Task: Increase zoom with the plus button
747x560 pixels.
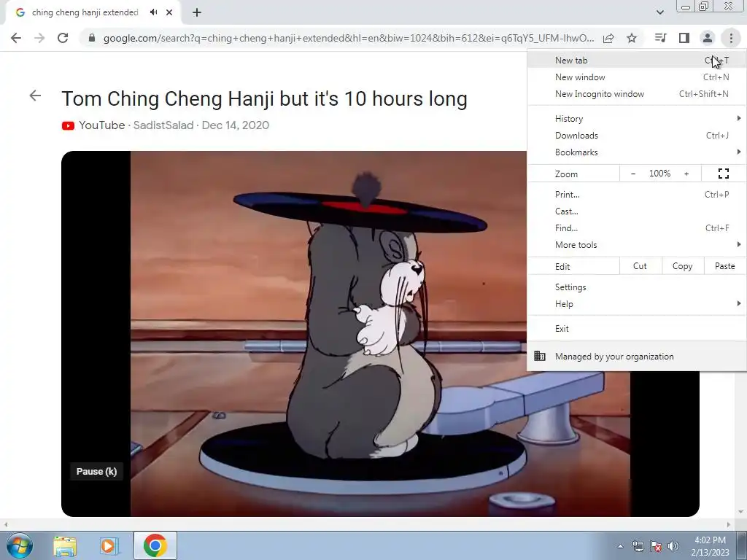Action: [x=686, y=174]
